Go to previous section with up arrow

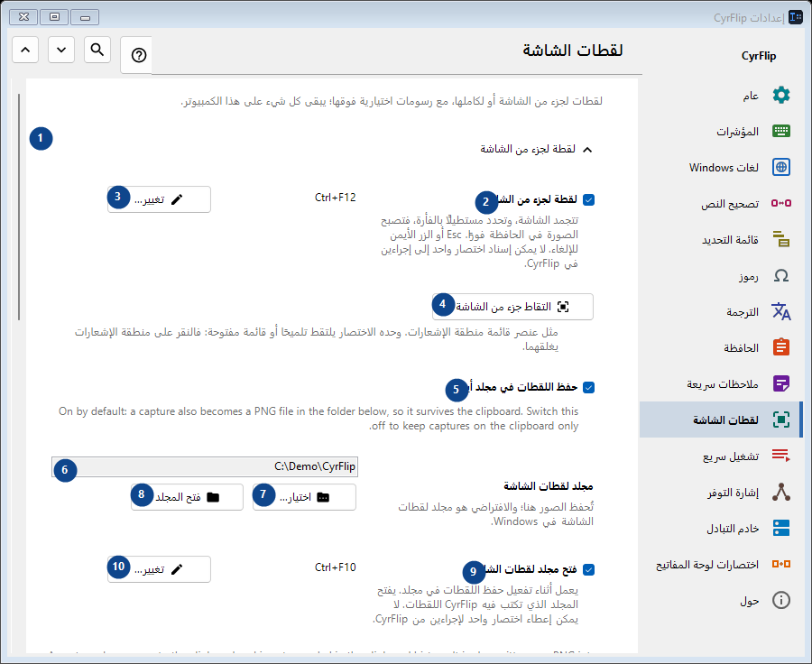pos(25,50)
